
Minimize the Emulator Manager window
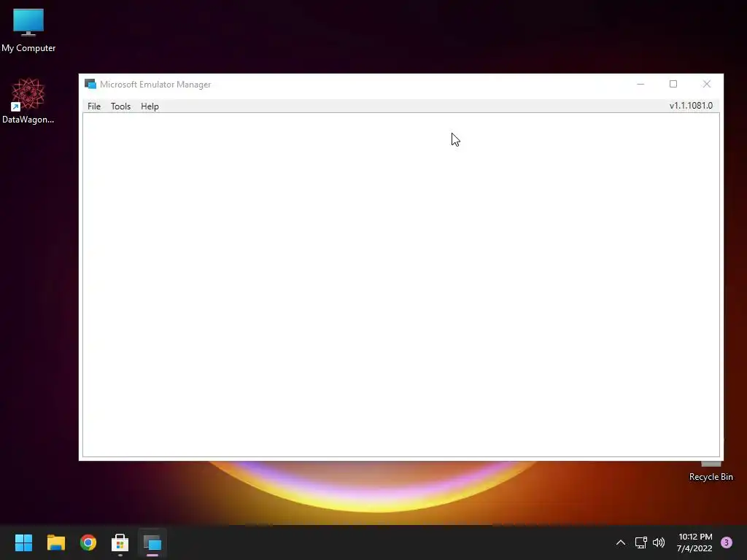click(640, 85)
